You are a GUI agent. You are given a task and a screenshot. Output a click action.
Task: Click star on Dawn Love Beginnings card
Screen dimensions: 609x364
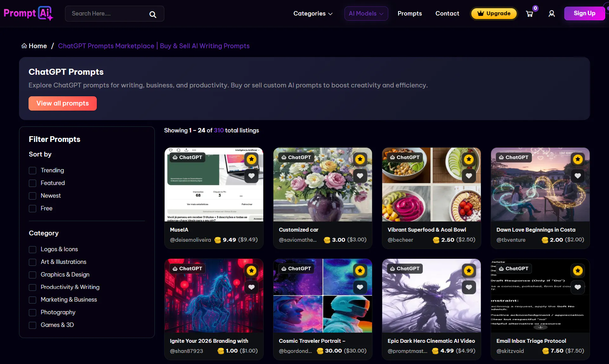click(578, 159)
